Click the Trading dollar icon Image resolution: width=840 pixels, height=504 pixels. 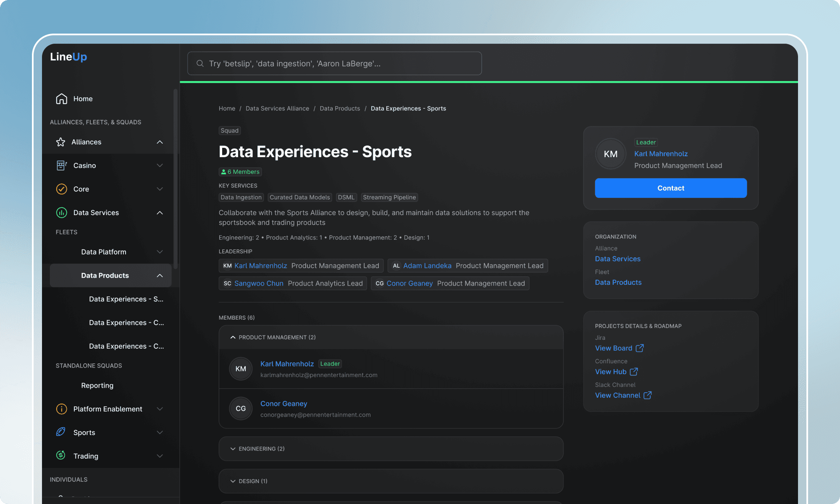tap(61, 456)
